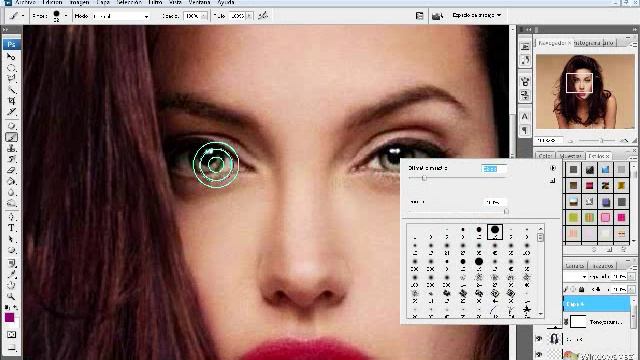Click the Photoshop Ps logo in toolbox
The height and width of the screenshot is (360, 640).
pos(11,44)
